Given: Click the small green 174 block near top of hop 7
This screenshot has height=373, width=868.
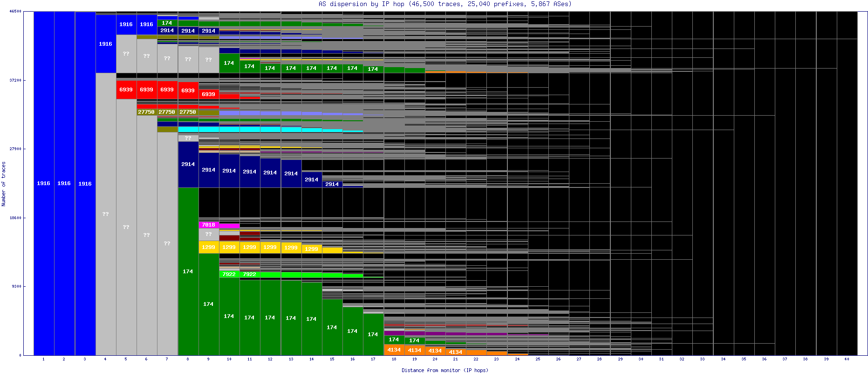Looking at the screenshot, I should click(167, 23).
